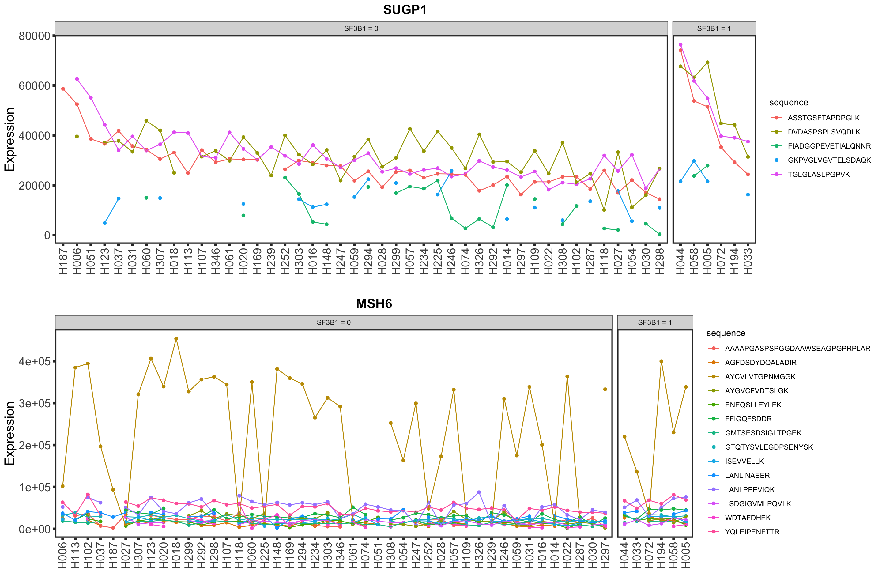This screenshot has width=882, height=588.
Task: Click the 80000 y-axis tick label
Action: (34, 36)
